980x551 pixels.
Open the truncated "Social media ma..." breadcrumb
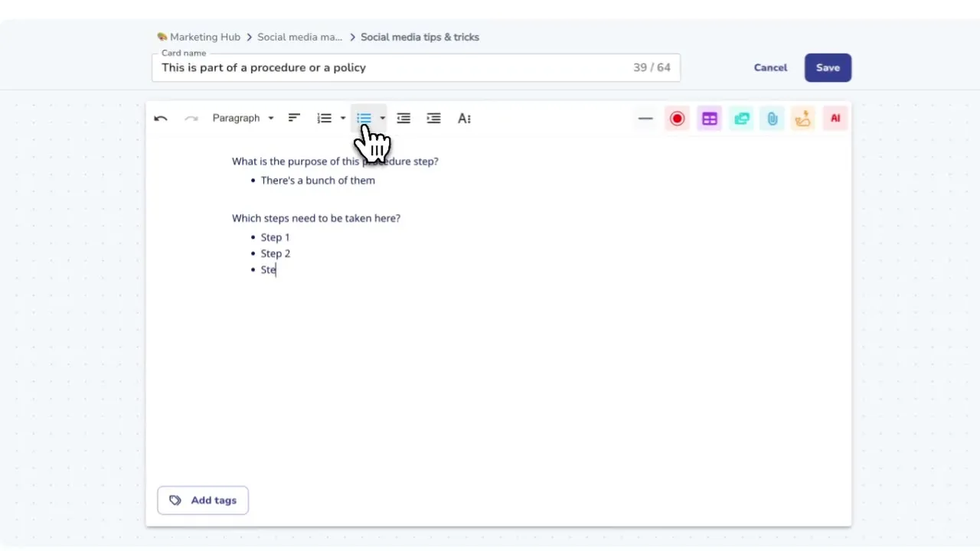pos(300,37)
